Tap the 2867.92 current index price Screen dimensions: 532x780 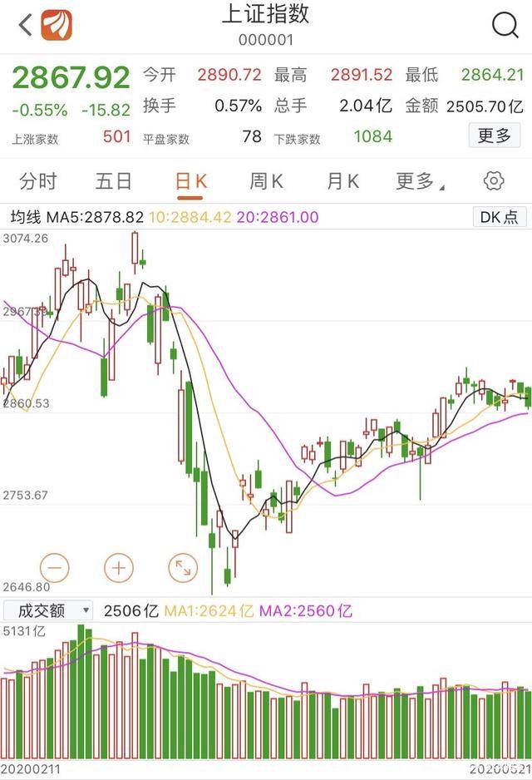pos(71,78)
